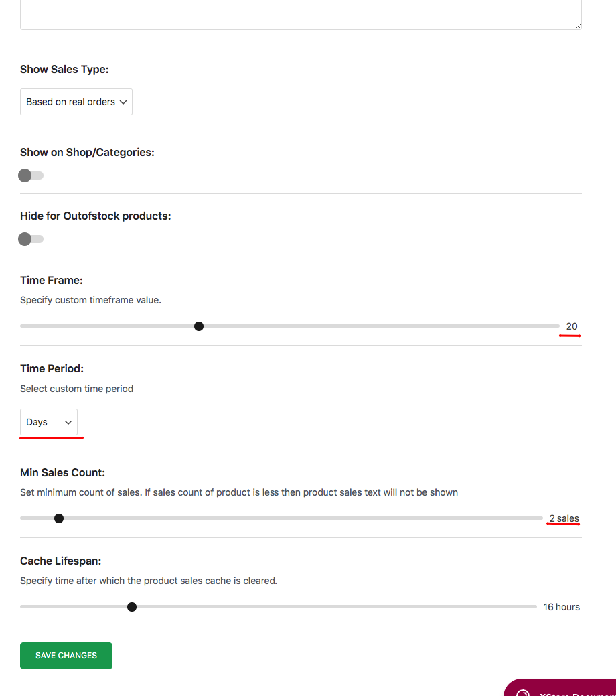Expand the Time Period select box
This screenshot has width=616, height=696.
49,421
